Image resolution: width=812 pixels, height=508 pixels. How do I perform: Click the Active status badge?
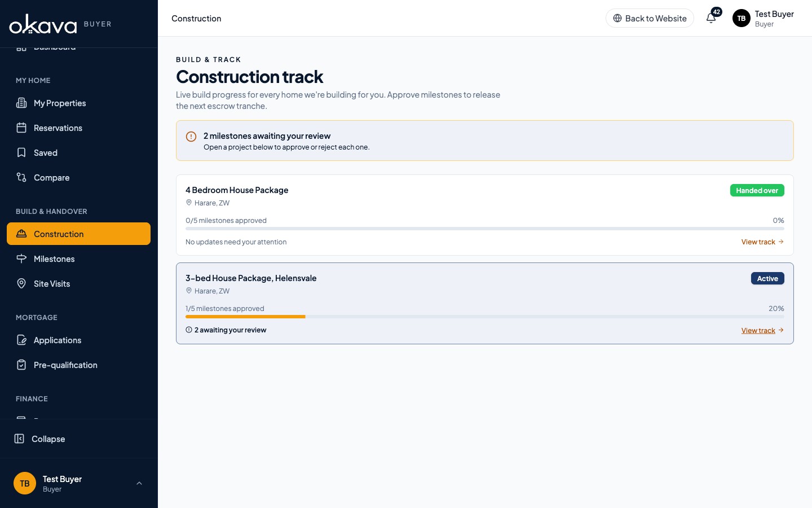point(767,278)
